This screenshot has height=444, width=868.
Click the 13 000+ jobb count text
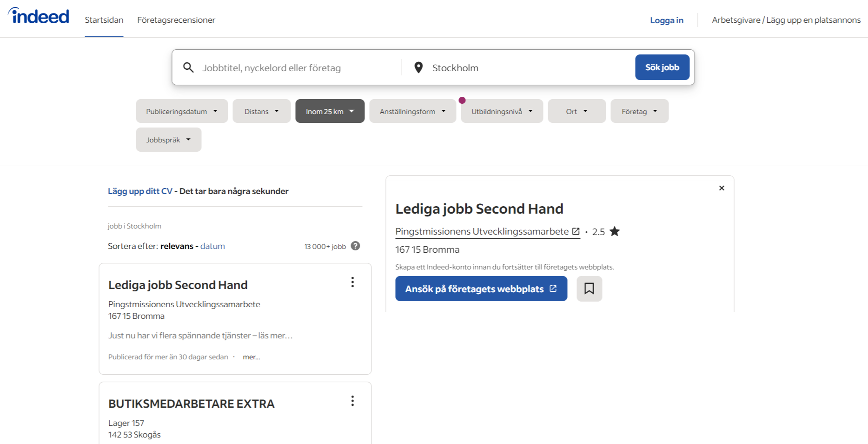click(x=325, y=246)
